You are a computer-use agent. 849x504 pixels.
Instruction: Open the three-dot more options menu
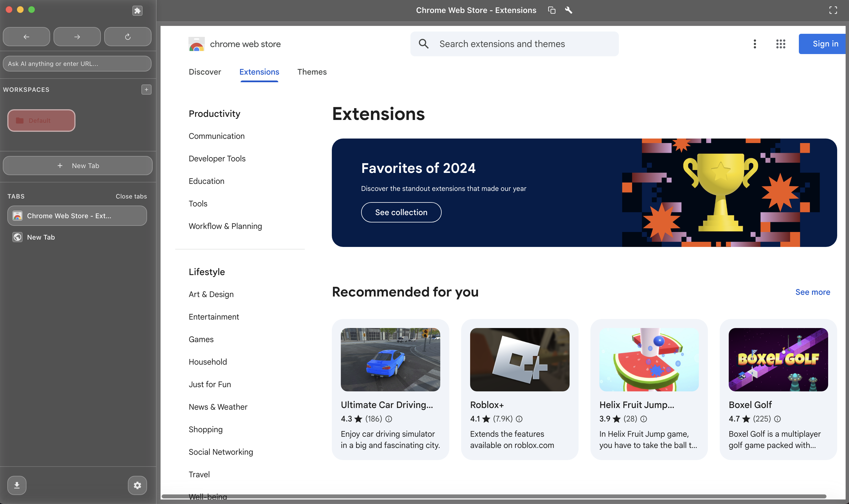[x=754, y=44]
